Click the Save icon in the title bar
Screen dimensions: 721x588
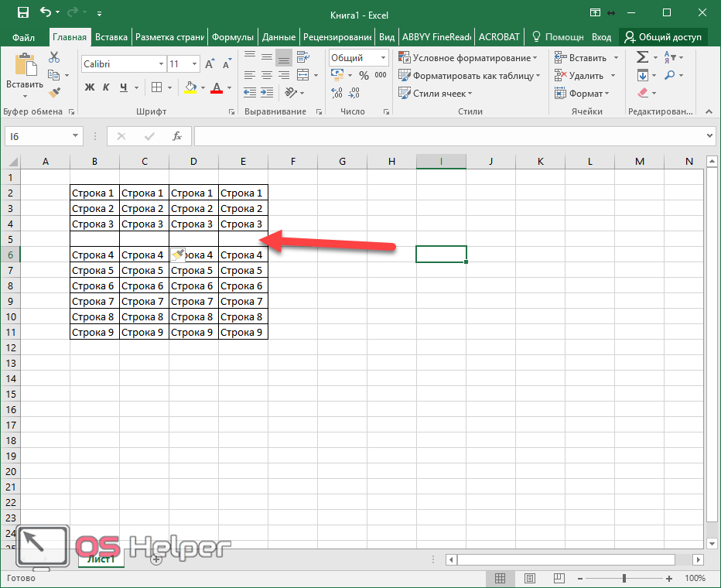[22, 13]
